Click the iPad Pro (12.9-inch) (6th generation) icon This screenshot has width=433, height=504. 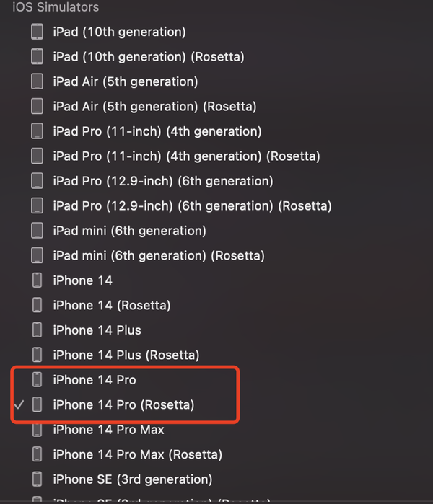37,181
